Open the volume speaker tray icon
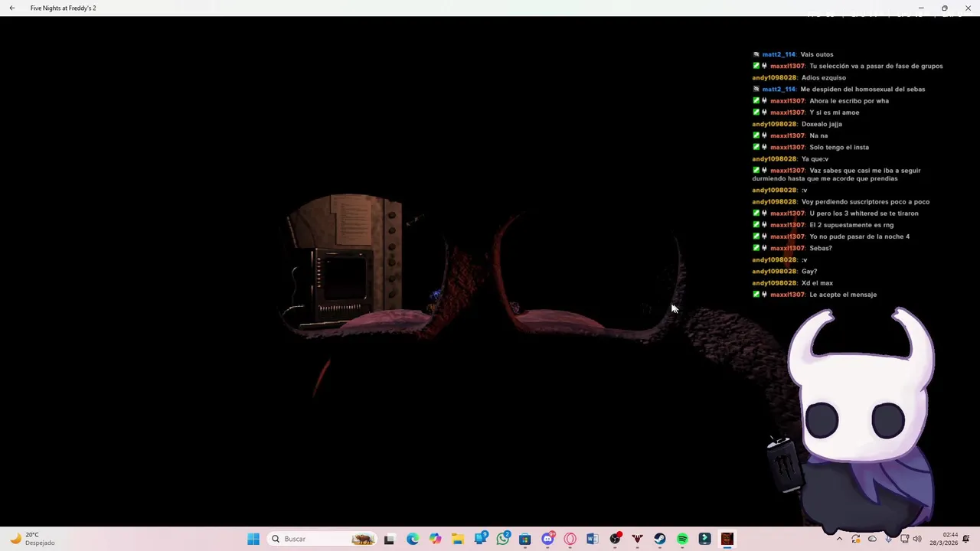 (x=917, y=539)
